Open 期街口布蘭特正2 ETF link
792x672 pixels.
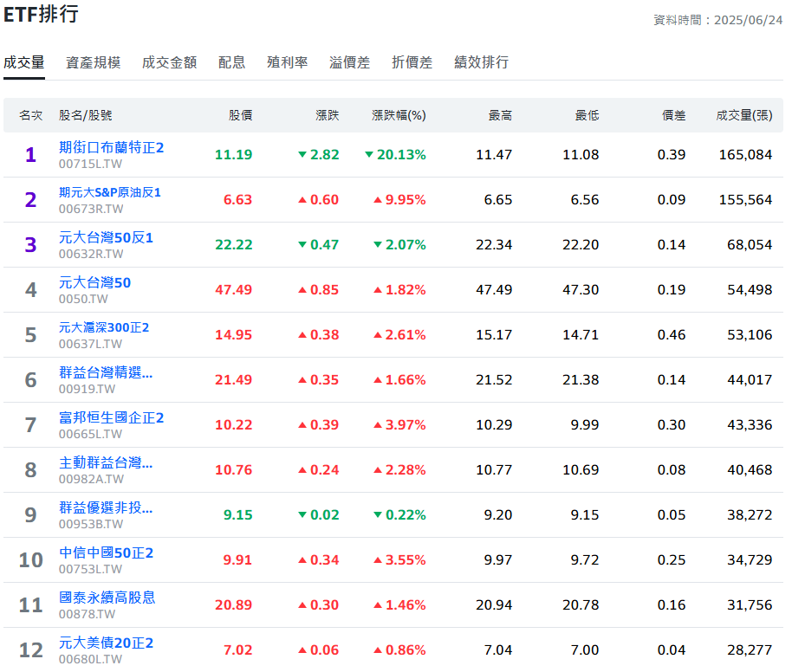[x=112, y=147]
